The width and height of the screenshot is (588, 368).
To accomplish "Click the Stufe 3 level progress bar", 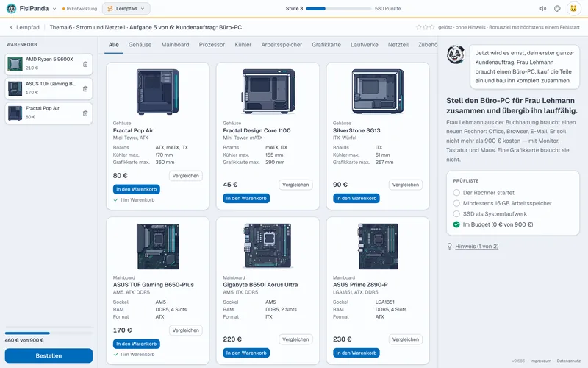I will tap(339, 8).
